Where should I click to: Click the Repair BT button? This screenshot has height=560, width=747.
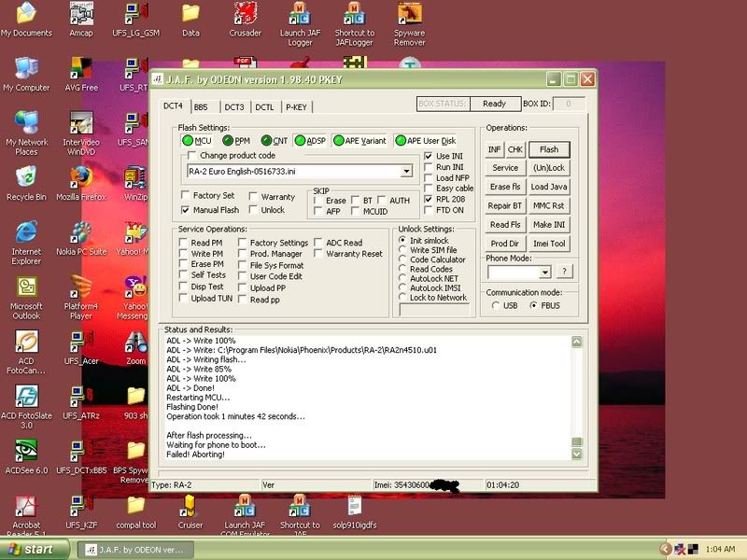[x=505, y=205]
